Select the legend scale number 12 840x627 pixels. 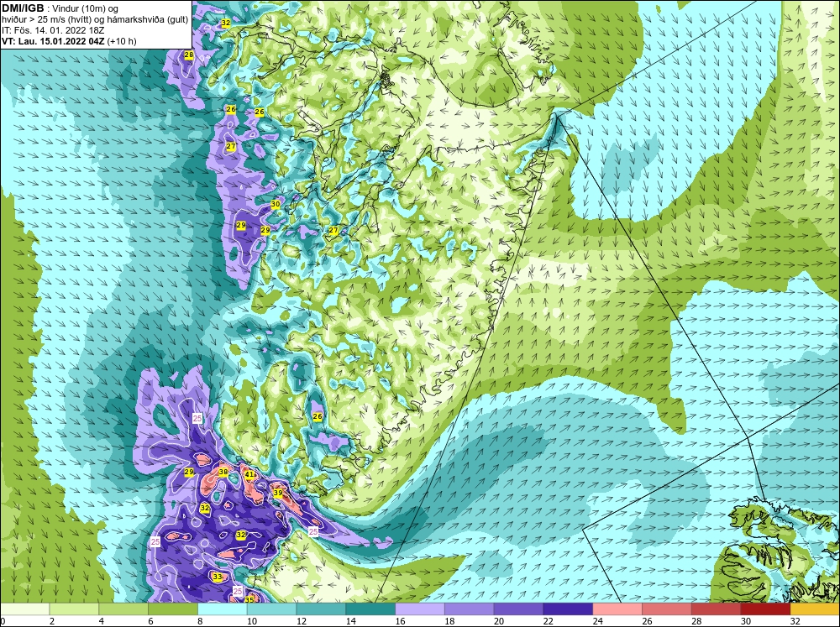301,621
